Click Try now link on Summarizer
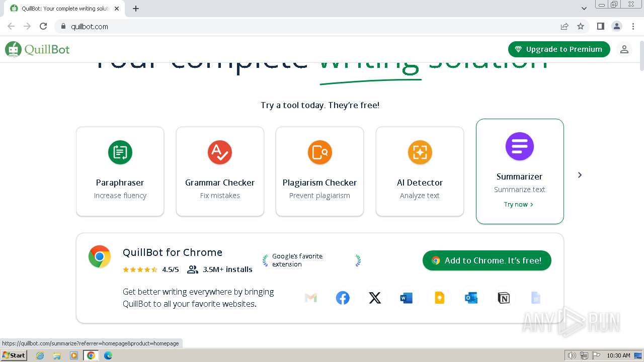644x362 pixels. click(518, 204)
